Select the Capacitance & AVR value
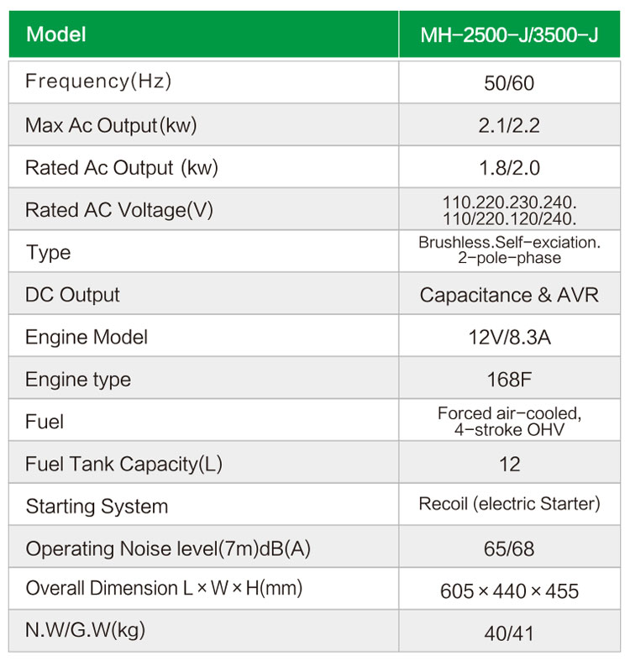 pos(509,295)
